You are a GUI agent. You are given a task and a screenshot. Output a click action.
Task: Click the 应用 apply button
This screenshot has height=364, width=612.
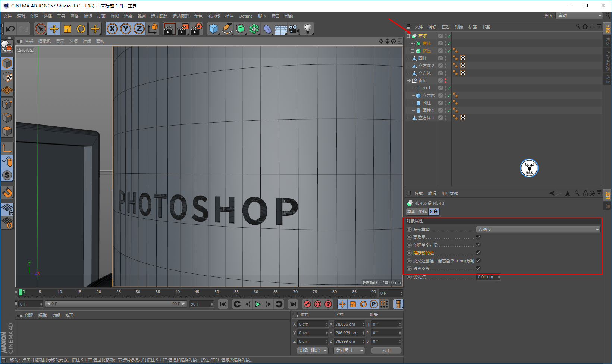386,351
